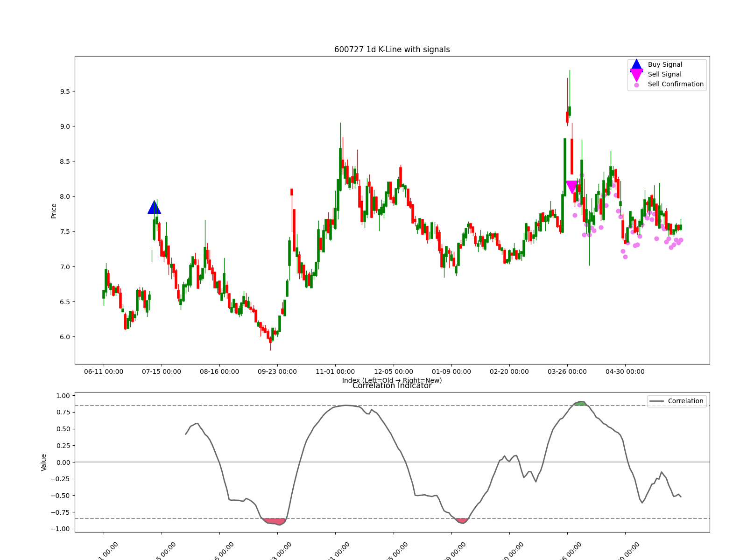Click the '01-09 00:00' date tick label
747x560 pixels.
451,372
